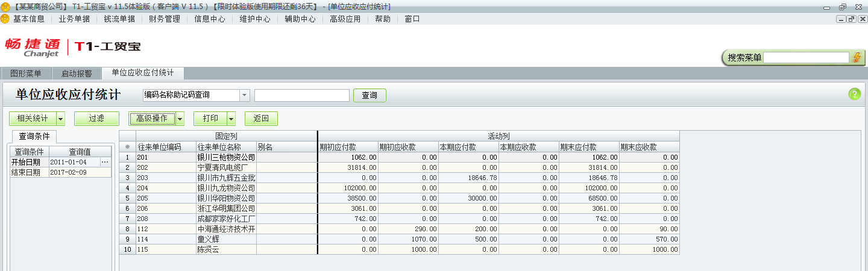Click the app icon in title bar
Screen dimensions: 868x271
5,7
